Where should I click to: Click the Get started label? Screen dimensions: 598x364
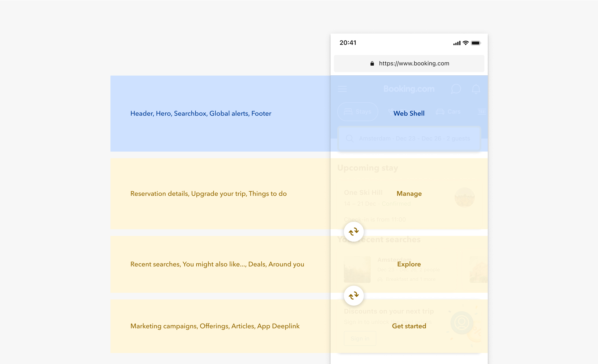pyautogui.click(x=409, y=326)
